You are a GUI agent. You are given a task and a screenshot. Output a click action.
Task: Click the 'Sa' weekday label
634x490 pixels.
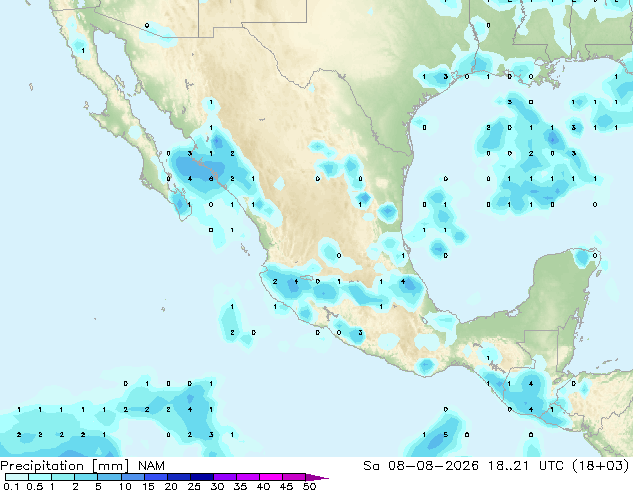(371, 466)
